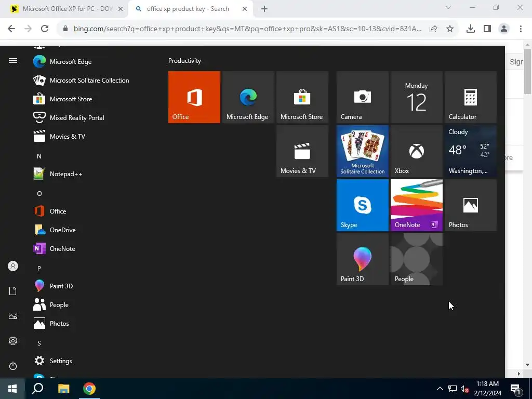The width and height of the screenshot is (532, 399).
Task: Jump to letter N section header
Action: (39, 156)
